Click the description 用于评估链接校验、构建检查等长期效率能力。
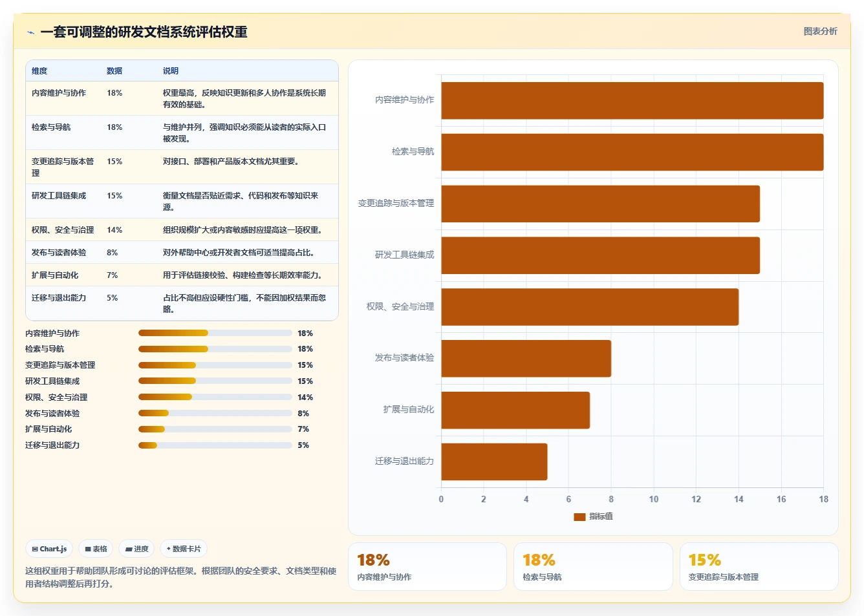 tap(243, 275)
